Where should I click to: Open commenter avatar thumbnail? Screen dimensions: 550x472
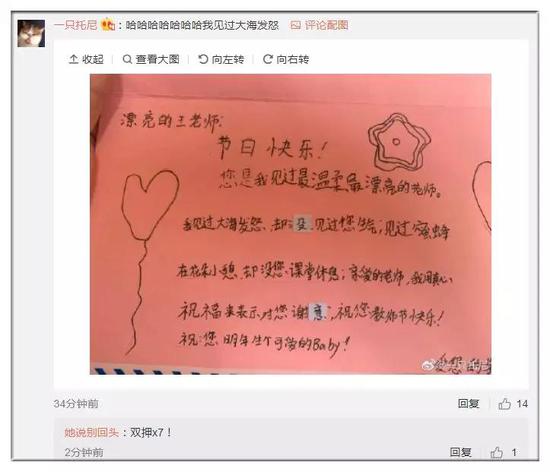tap(31, 33)
